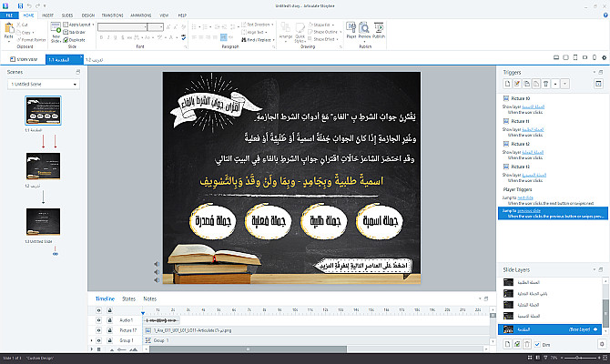Viewport: 610px width, 364px height.
Task: Run the spell check icon in Font group
Action: pos(183,37)
